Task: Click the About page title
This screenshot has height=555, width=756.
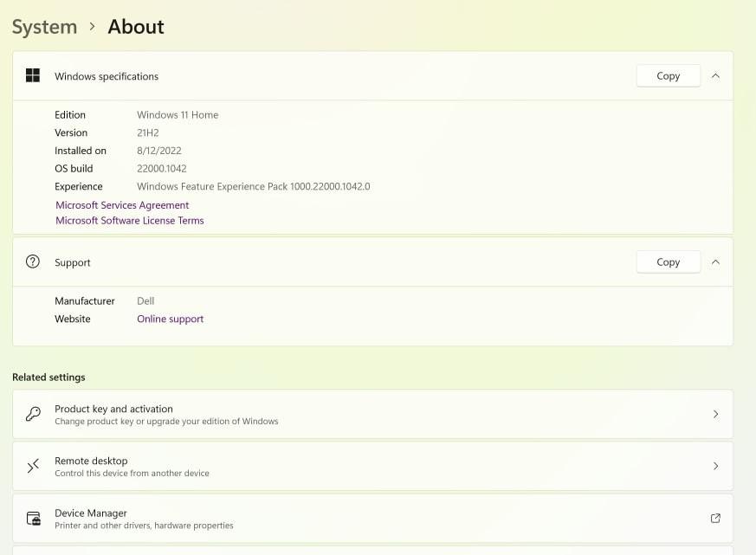Action: coord(136,27)
